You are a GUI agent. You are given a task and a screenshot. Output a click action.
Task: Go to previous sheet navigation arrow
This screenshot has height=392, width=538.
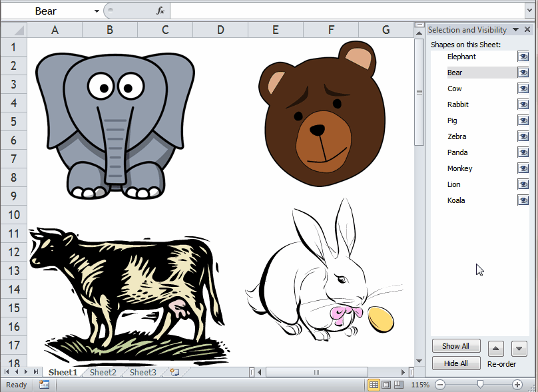(x=17, y=372)
